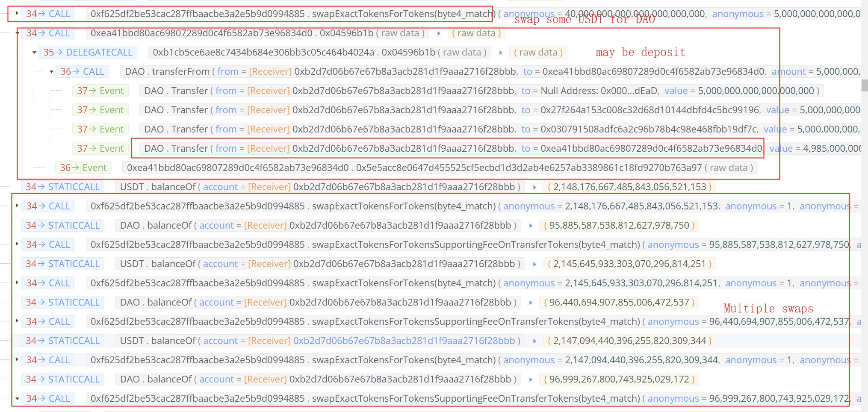The height and width of the screenshot is (412, 868).
Task: Click the blue return arrow next to USDT balanceOf result
Action: coord(534,187)
